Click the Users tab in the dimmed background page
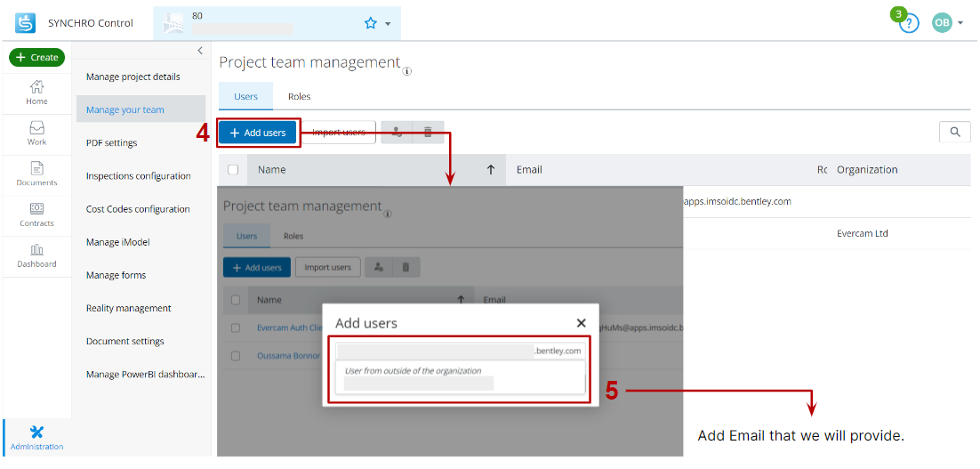 point(247,237)
